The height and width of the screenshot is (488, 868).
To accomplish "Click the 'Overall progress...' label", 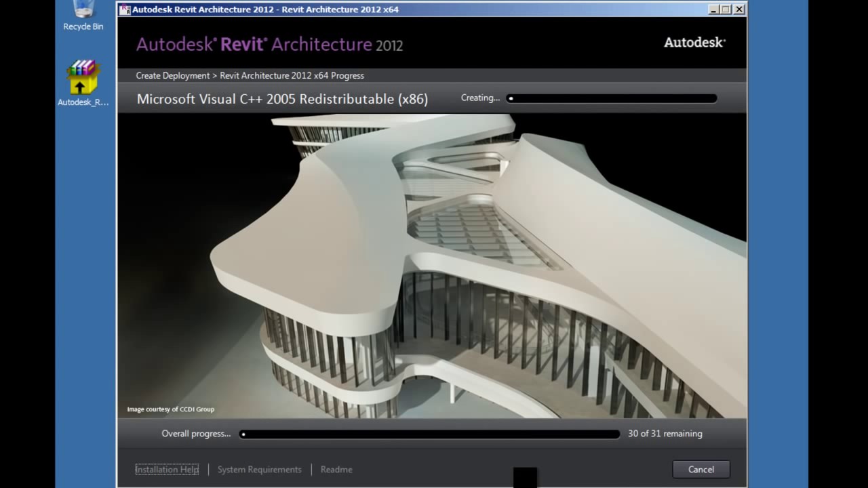I will pyautogui.click(x=196, y=434).
